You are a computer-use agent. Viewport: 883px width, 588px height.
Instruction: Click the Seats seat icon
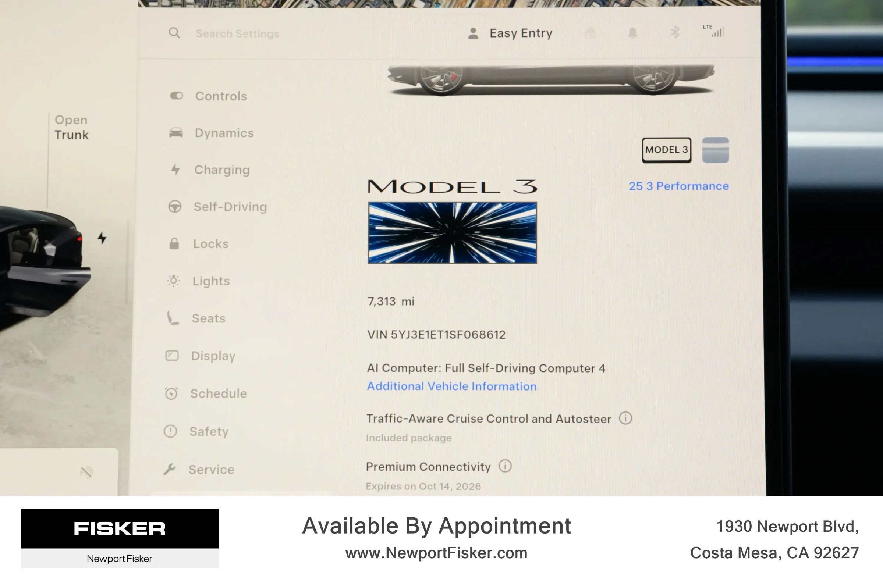(x=173, y=318)
